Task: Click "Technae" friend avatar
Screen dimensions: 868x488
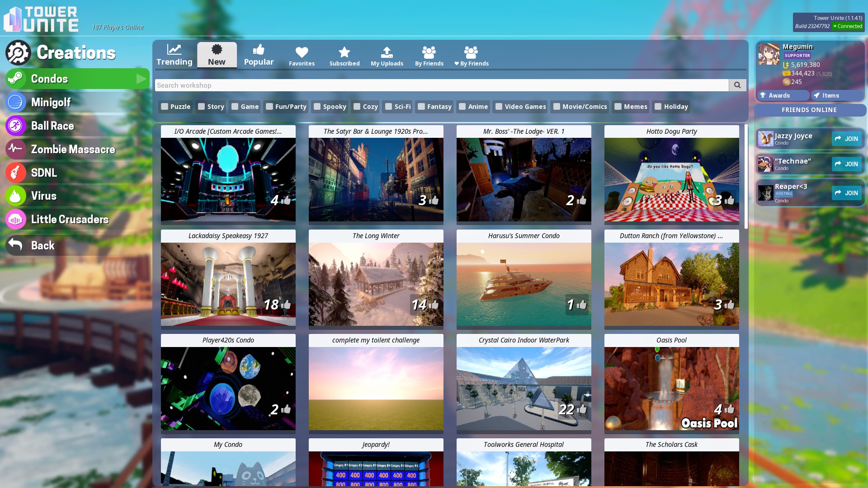Action: click(x=765, y=164)
